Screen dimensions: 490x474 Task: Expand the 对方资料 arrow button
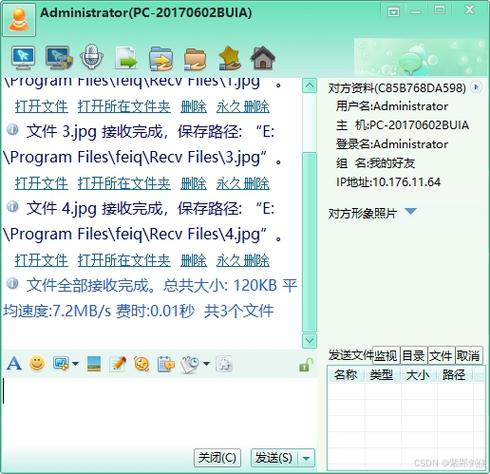tap(476, 87)
